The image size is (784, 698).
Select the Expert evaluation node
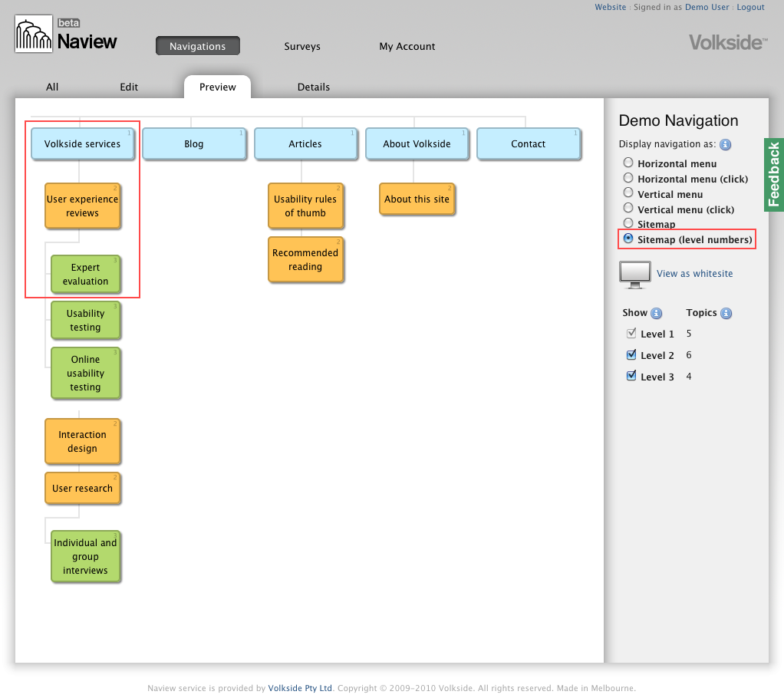click(x=85, y=274)
